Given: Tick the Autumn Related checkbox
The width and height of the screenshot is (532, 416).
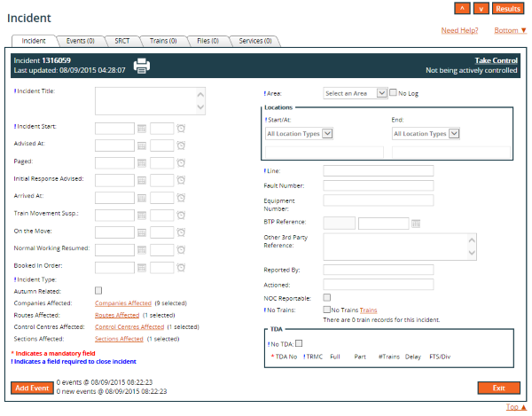Looking at the screenshot, I should click(x=99, y=290).
